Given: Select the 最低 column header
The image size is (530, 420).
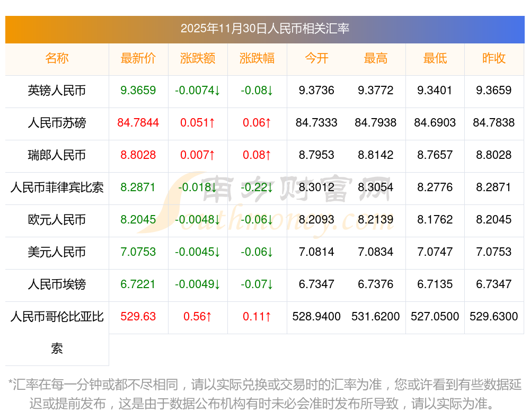Looking at the screenshot, I should pyautogui.click(x=435, y=58).
